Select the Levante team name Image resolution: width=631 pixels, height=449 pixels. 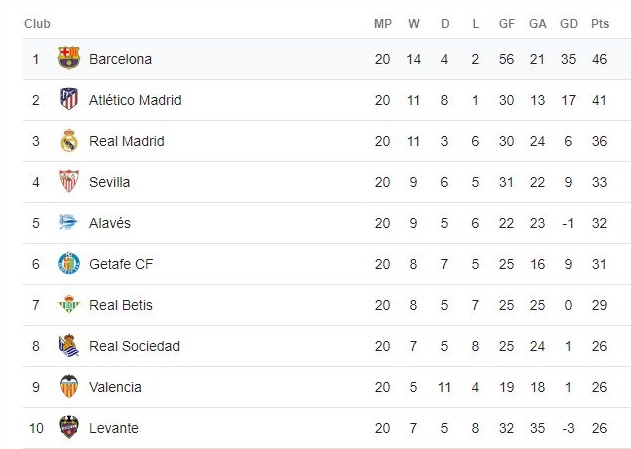114,428
